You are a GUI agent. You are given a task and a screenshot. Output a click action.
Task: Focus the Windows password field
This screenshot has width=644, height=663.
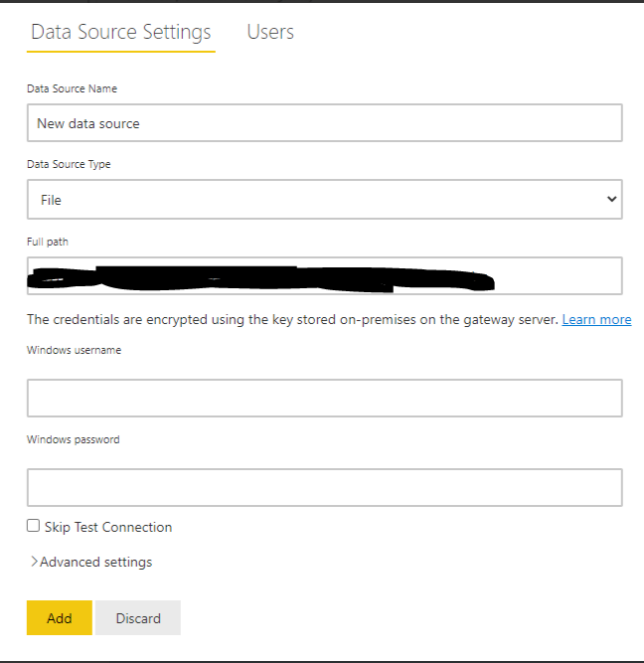point(325,487)
